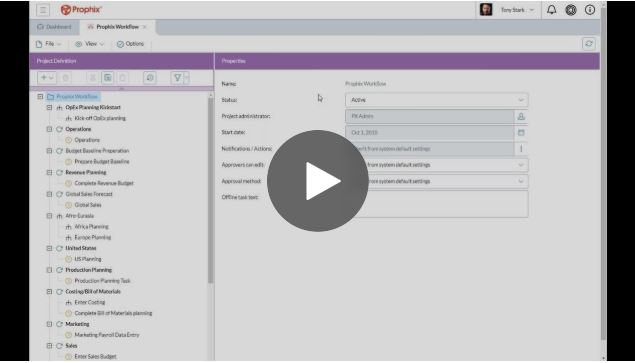Click the Offline task text box
Viewport: 635px width, 363px height.
coord(437,204)
